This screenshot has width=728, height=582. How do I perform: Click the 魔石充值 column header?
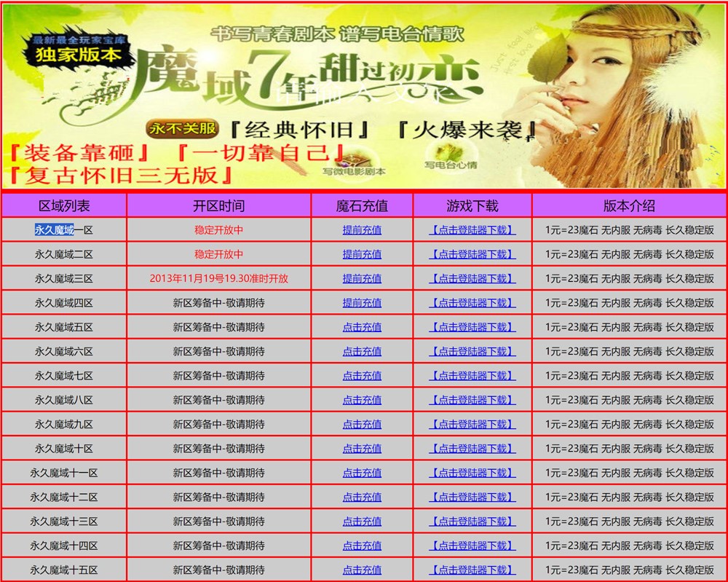[362, 206]
